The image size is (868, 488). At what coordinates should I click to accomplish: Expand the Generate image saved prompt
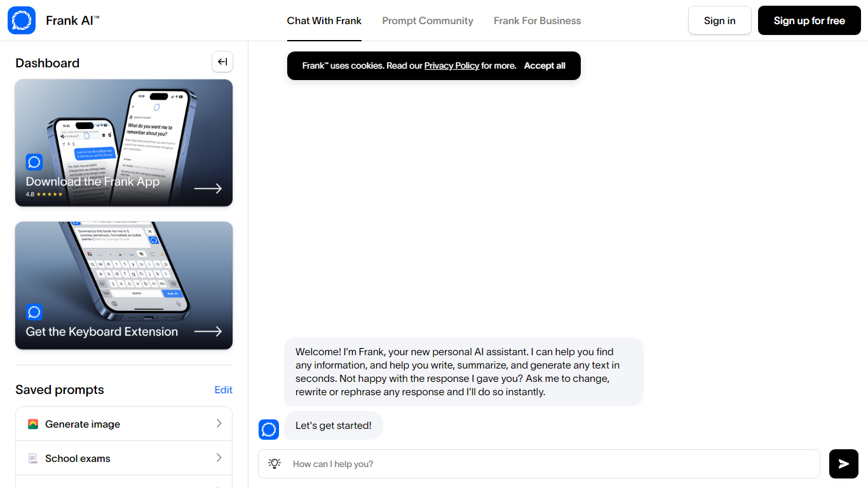pos(219,424)
